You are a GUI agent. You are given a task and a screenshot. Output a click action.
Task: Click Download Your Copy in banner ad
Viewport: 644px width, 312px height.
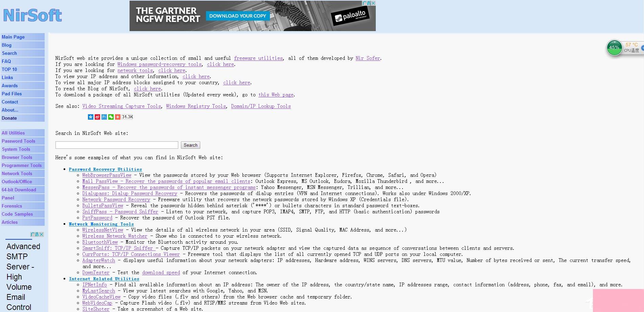tap(238, 16)
